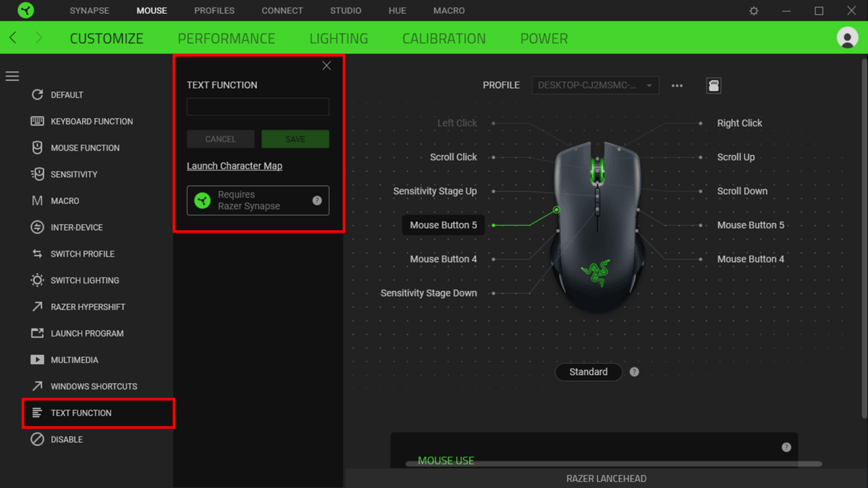This screenshot has width=868, height=488.
Task: Collapse sidebar using hamburger menu icon
Action: (13, 76)
